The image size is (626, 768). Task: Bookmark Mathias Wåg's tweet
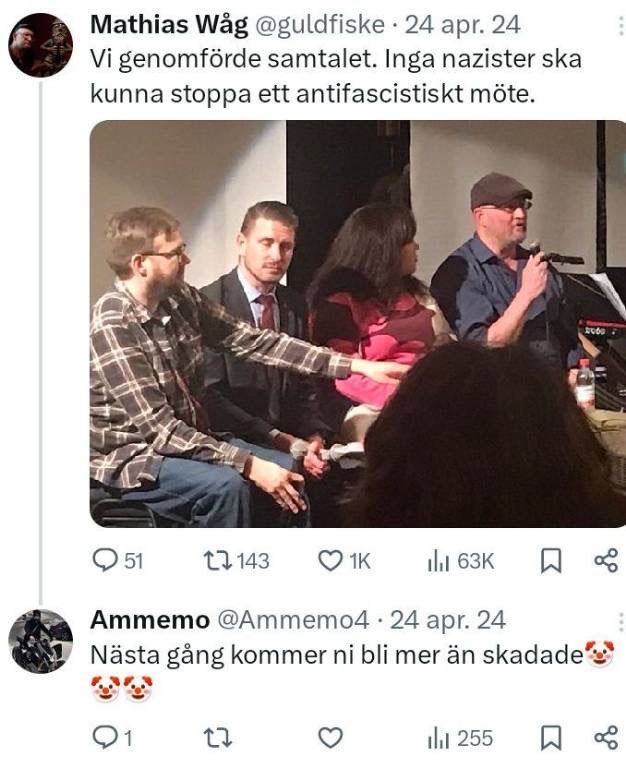pos(551,561)
